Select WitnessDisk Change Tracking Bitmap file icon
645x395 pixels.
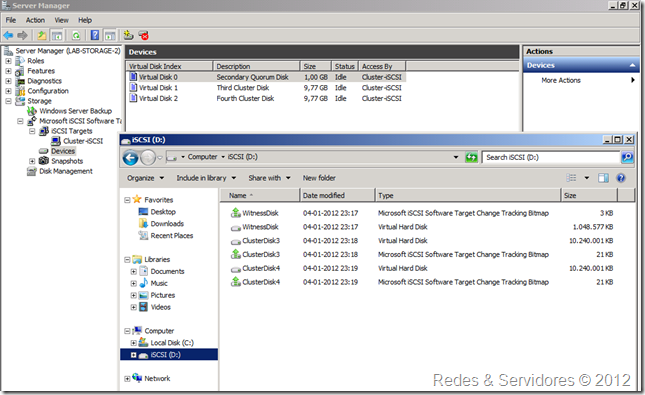coord(236,213)
